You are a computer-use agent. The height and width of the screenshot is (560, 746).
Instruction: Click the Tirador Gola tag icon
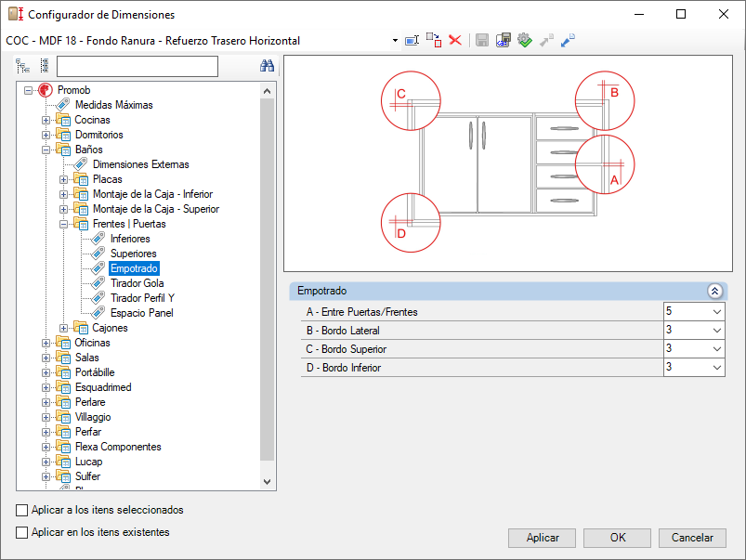pos(98,283)
